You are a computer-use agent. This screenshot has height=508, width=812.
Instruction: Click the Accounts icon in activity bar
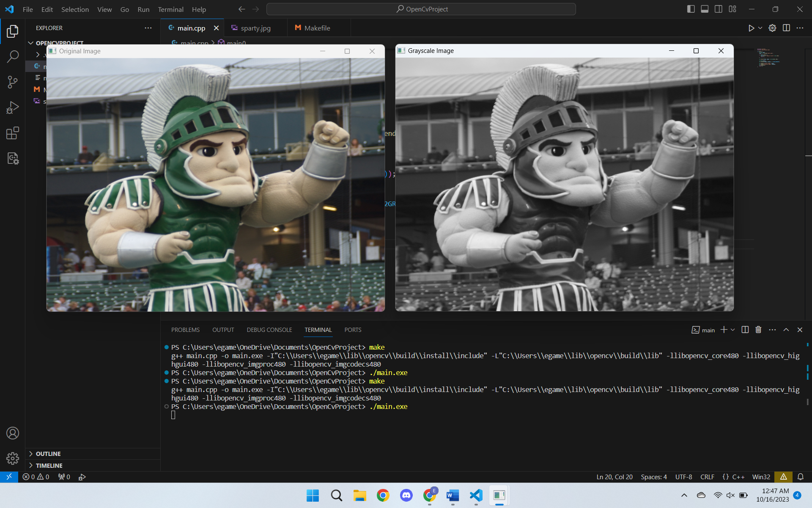point(13,433)
